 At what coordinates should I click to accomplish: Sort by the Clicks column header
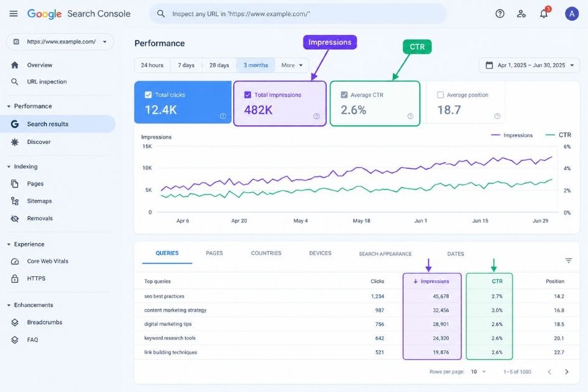pyautogui.click(x=377, y=282)
